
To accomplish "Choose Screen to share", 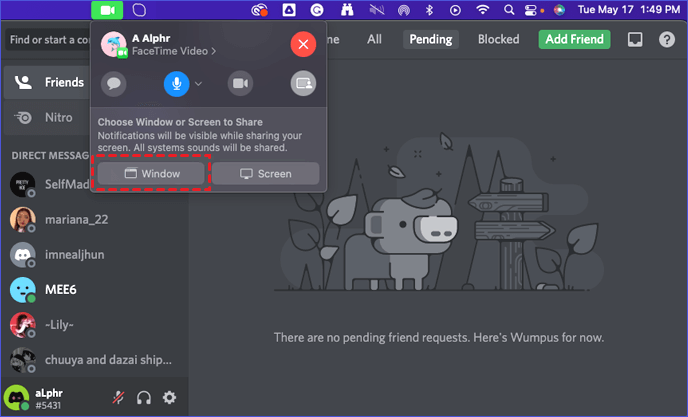I will click(265, 174).
